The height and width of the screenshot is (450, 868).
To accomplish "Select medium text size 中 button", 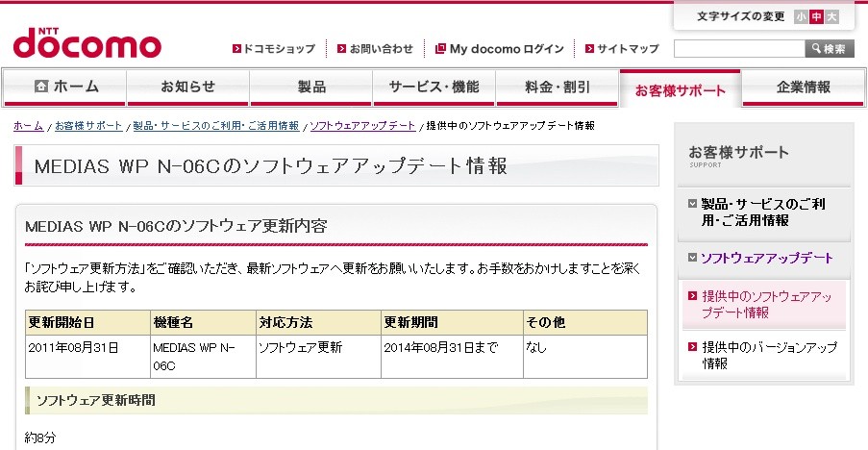I will pos(816,17).
